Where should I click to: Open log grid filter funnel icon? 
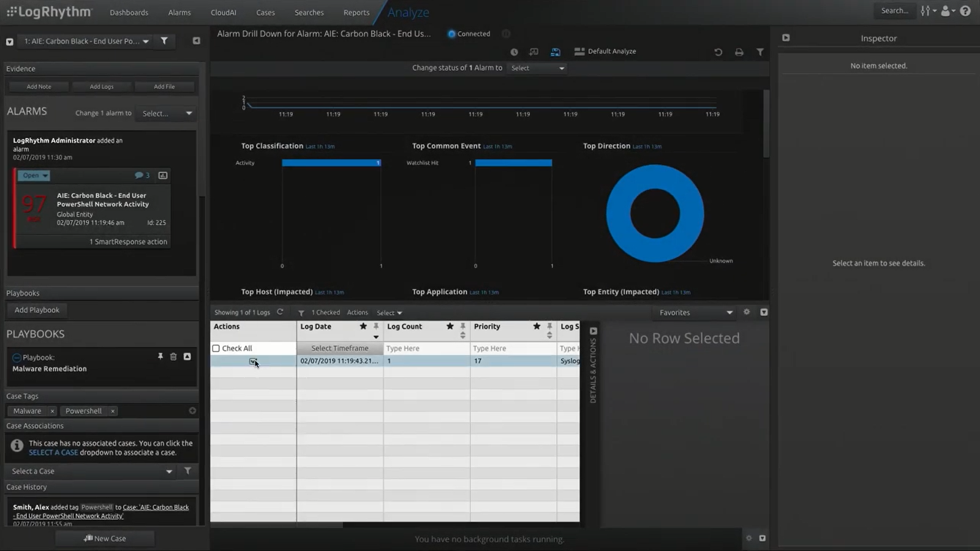click(x=301, y=313)
